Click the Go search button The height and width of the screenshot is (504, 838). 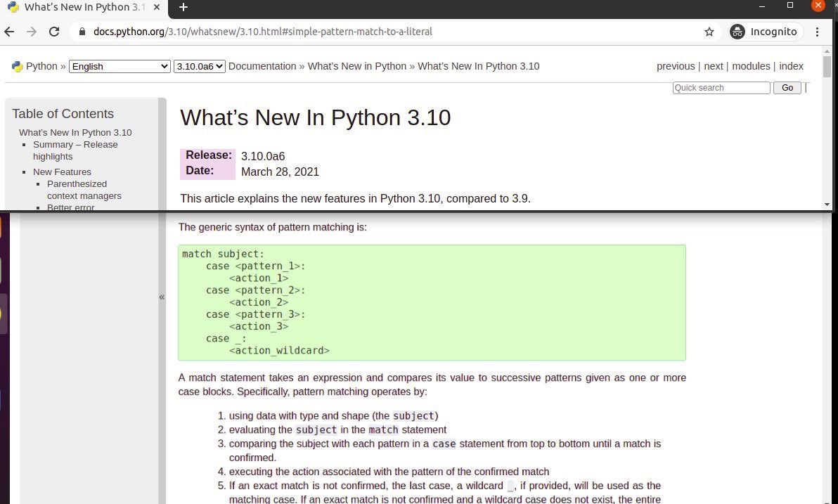(787, 88)
